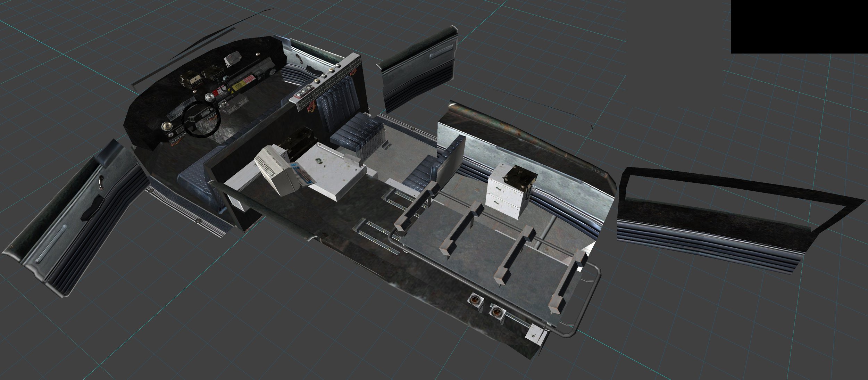Select the silver switch bar atop the partition
The image size is (868, 380).
pos(326,82)
